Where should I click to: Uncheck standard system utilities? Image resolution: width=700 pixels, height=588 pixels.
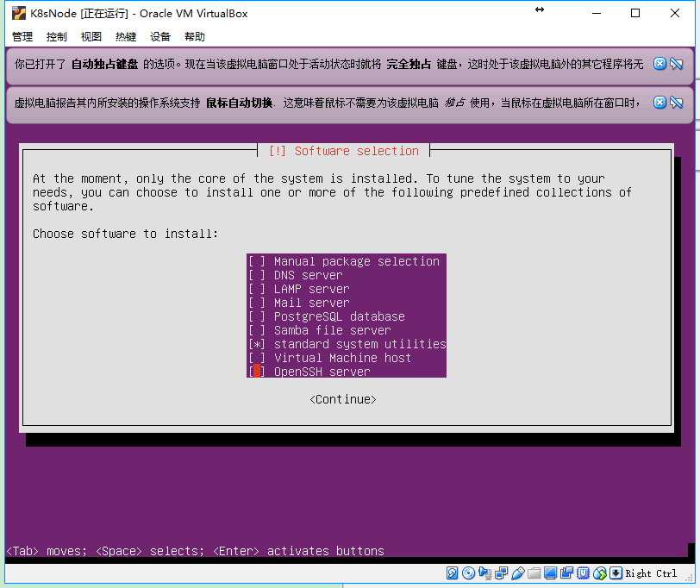click(x=257, y=344)
